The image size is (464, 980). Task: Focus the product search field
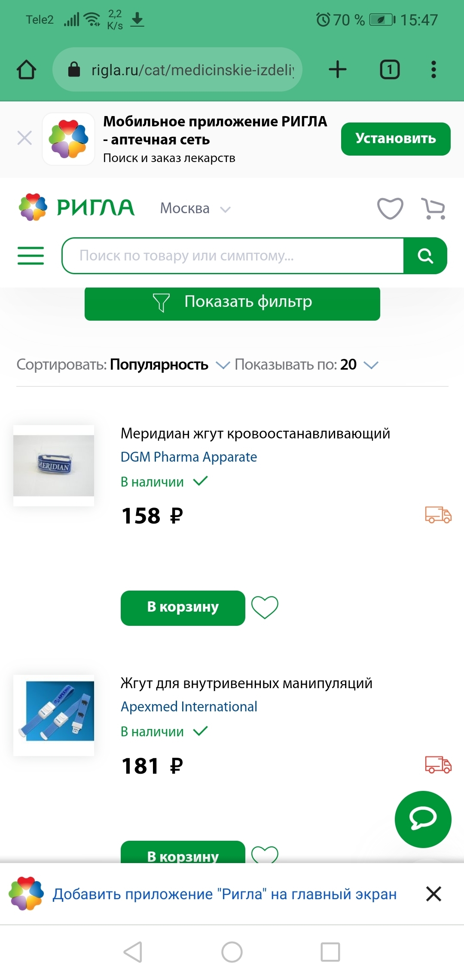pos(232,256)
